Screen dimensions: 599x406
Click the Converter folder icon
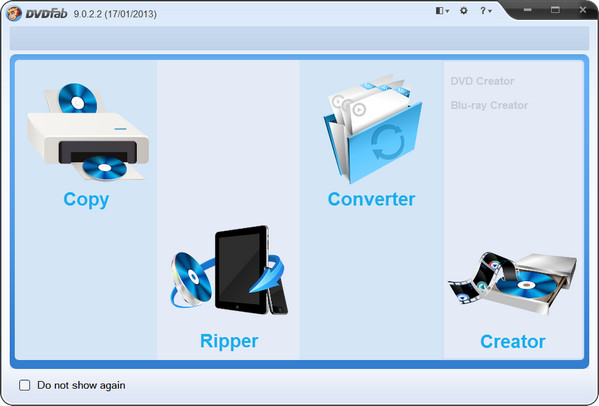[373, 129]
